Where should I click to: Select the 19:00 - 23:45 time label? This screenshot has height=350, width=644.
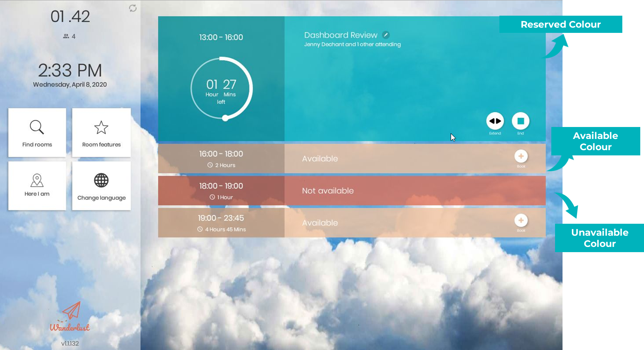tap(221, 218)
